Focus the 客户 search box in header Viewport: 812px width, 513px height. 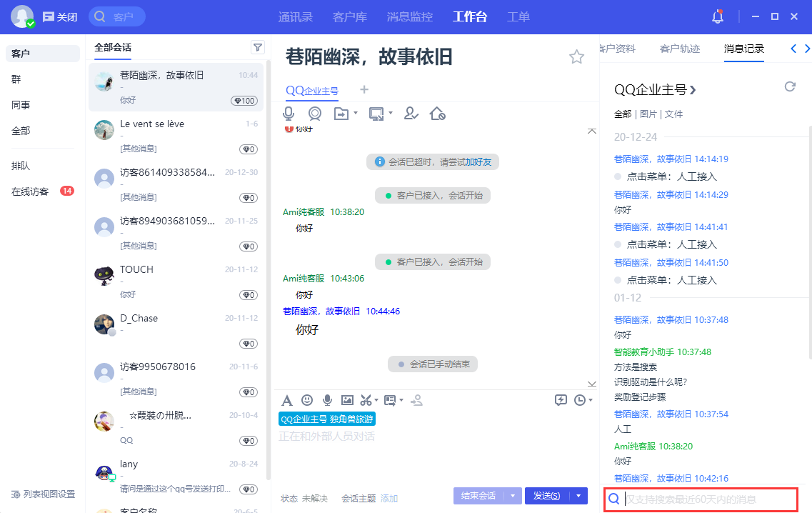[x=117, y=17]
